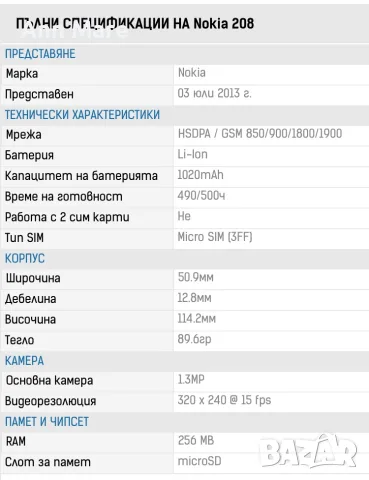Select the 114.2мм height value
The height and width of the screenshot is (480, 369).
[x=197, y=319]
